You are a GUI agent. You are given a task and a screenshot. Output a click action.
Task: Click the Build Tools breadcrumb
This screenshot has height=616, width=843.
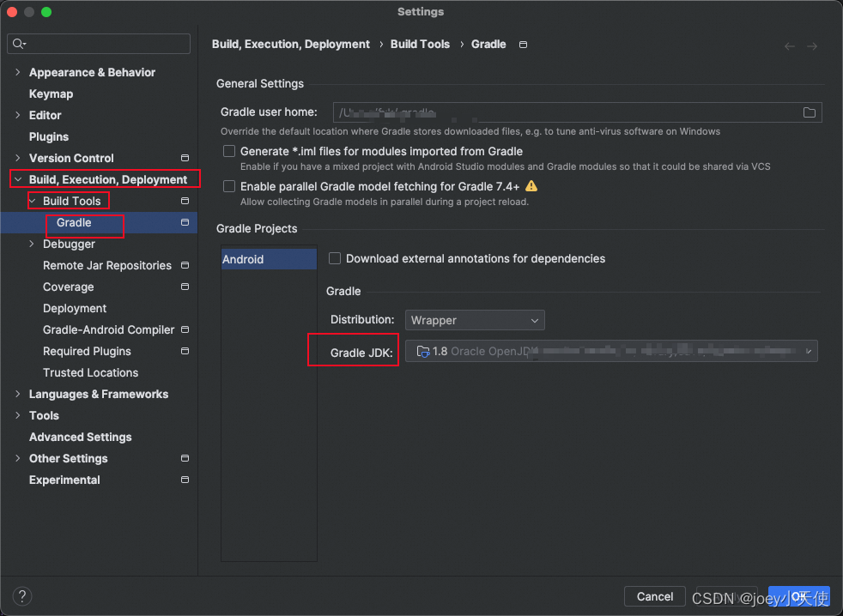[x=420, y=44]
